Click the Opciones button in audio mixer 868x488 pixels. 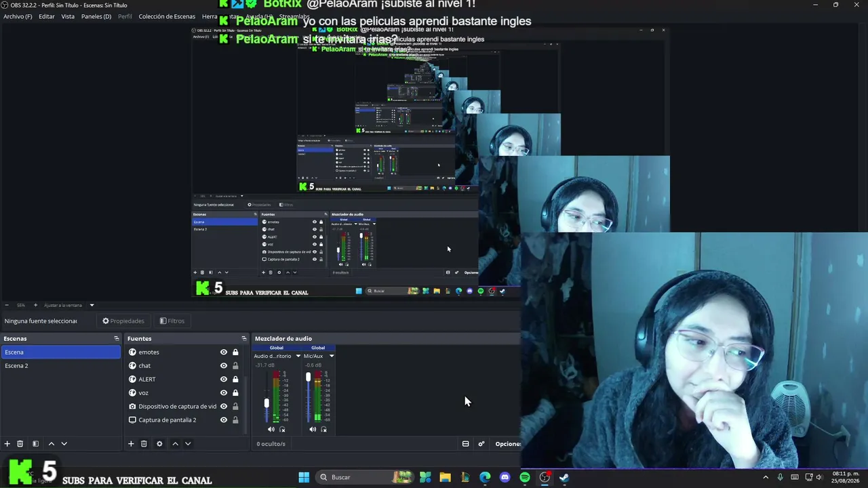[x=507, y=444]
